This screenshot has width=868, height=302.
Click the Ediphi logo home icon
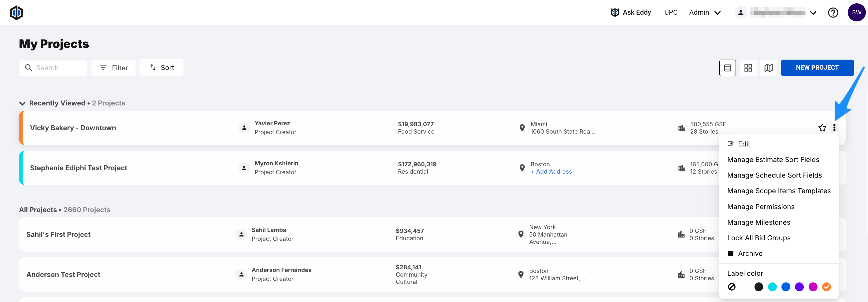17,13
